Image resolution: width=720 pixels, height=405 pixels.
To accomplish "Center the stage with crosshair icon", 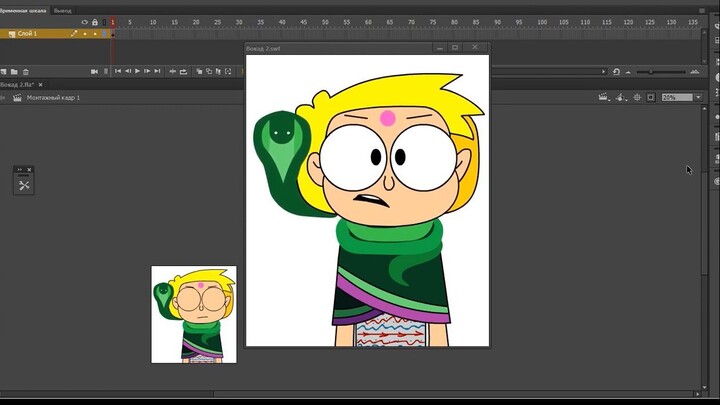I will tap(637, 97).
